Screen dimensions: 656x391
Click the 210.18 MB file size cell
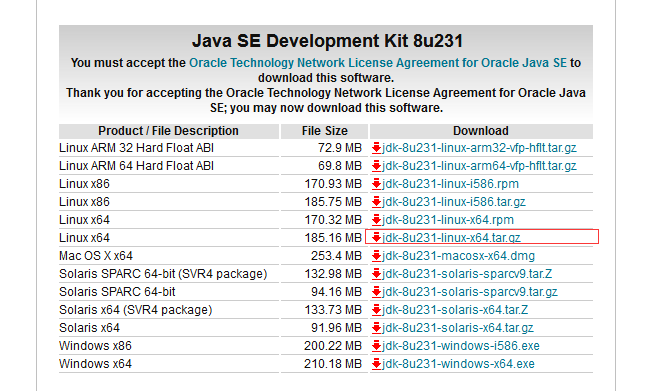coord(333,364)
